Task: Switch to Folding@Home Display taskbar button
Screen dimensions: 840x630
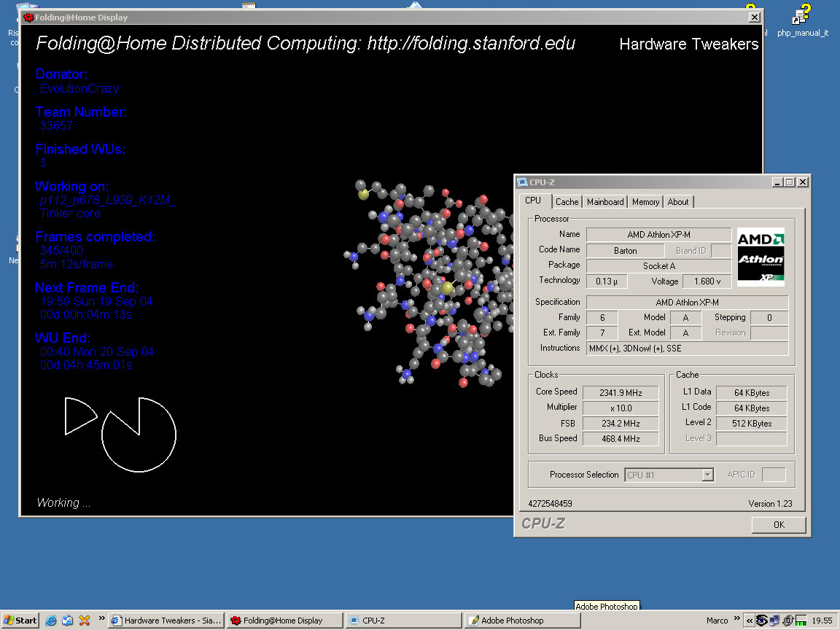Action: pyautogui.click(x=284, y=621)
